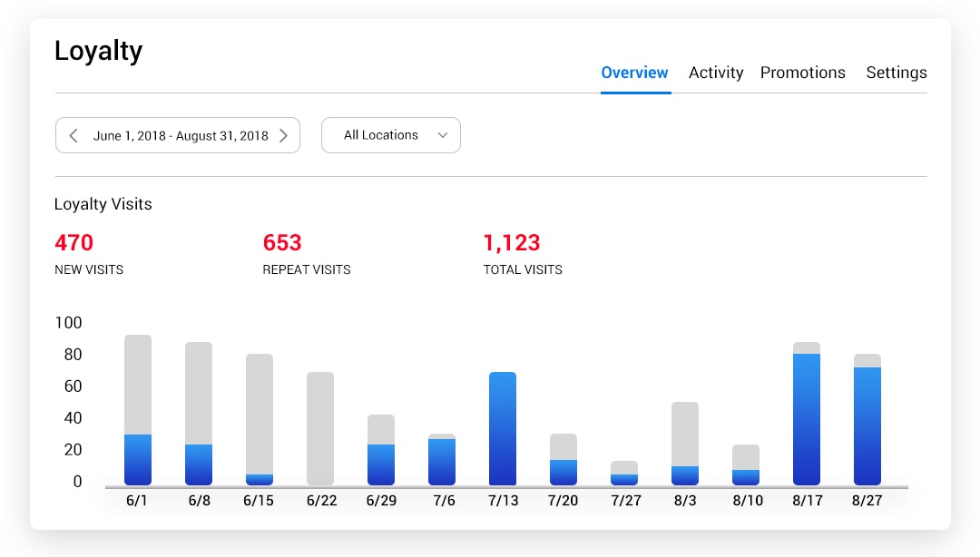Image resolution: width=980 pixels, height=557 pixels.
Task: Select the bar above the 8/3 label
Action: (685, 444)
